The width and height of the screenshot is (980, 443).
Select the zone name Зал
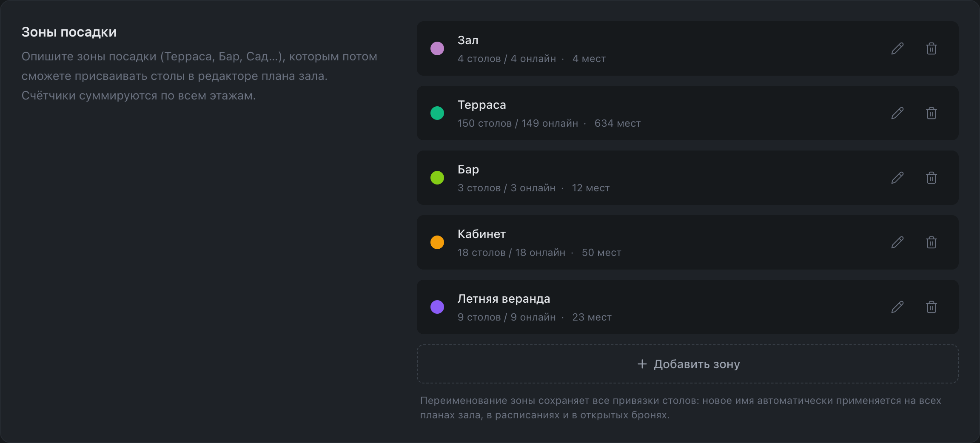468,40
